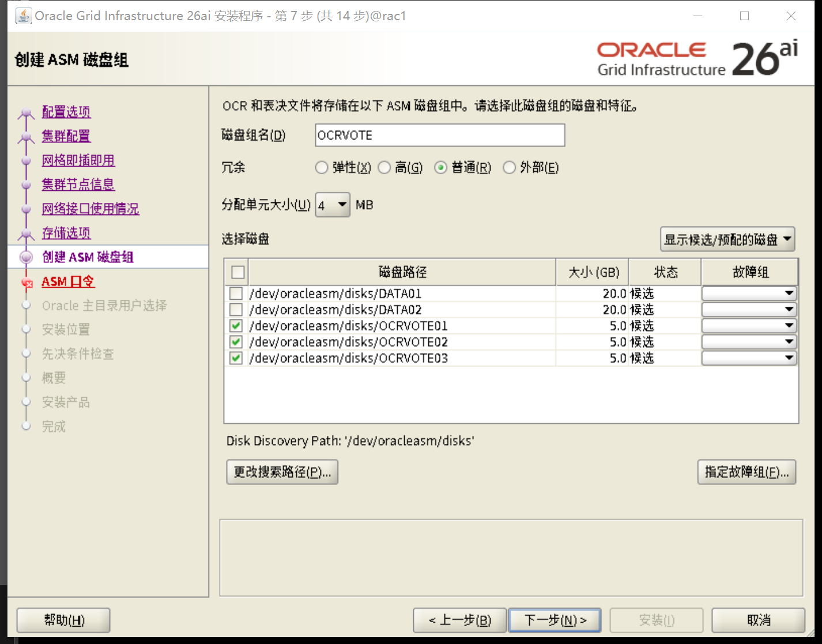Open failure group dropdown for DATA02
Image resolution: width=822 pixels, height=644 pixels.
click(749, 310)
